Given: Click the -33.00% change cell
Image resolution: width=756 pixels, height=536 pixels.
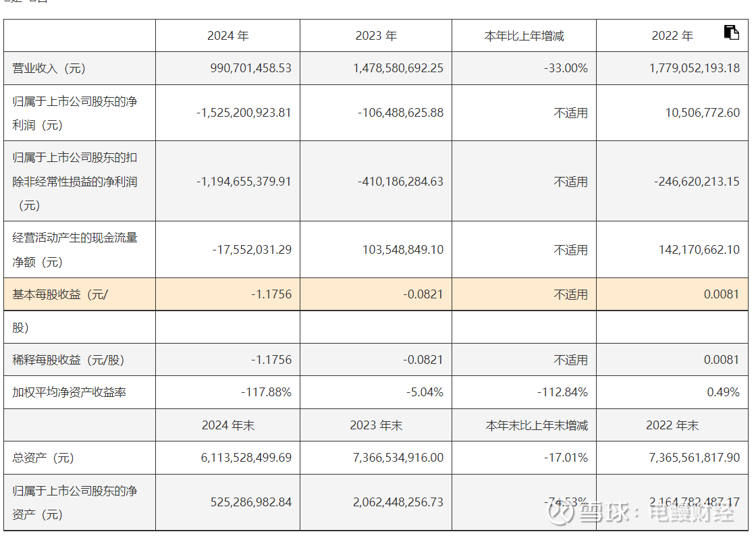Looking at the screenshot, I should [x=566, y=68].
